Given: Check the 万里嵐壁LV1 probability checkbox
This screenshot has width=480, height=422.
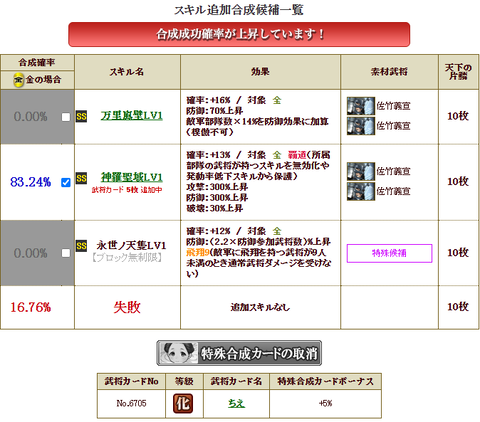Looking at the screenshot, I should [66, 117].
